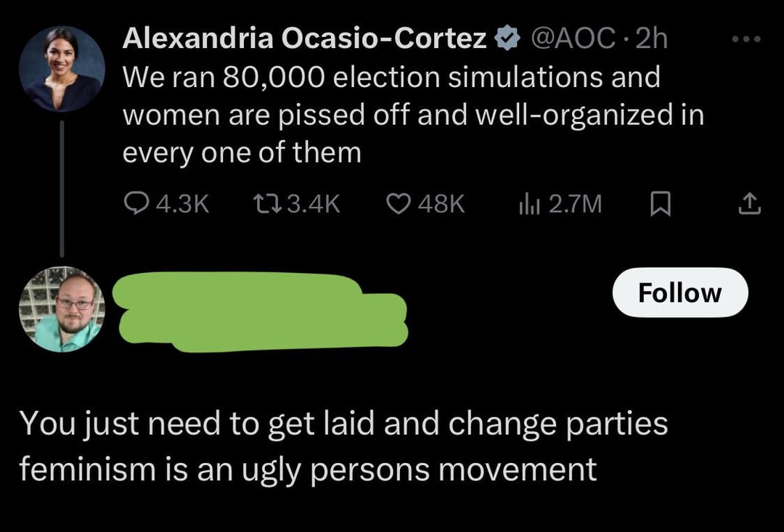Open the tweet text about election simulations
Screen dimensions: 784x532
coord(413,115)
